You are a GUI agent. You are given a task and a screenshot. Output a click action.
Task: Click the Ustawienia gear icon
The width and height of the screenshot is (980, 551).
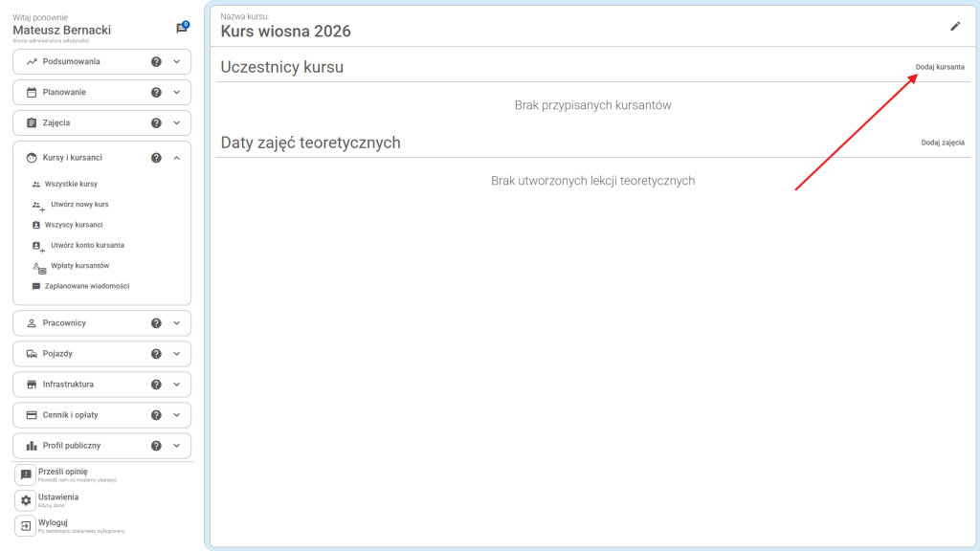click(27, 500)
